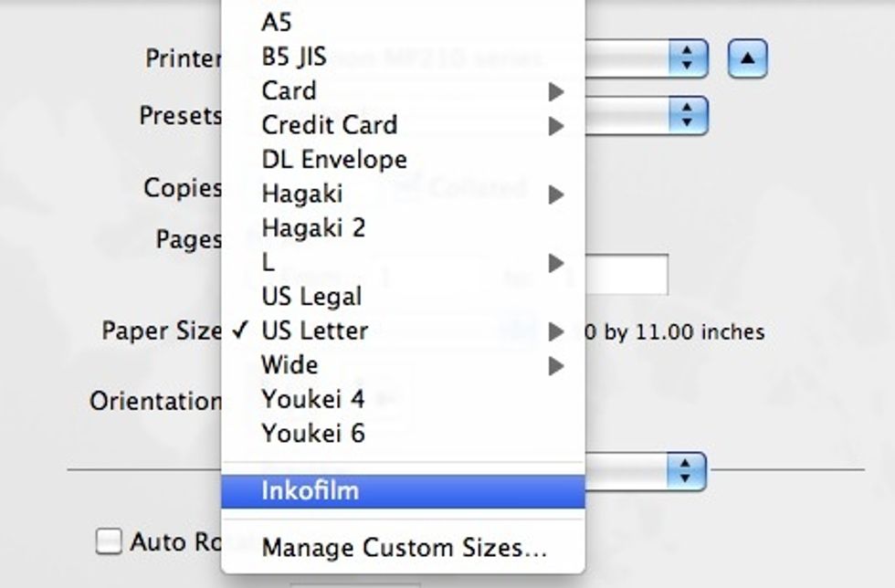Image resolution: width=895 pixels, height=588 pixels.
Task: Open Credit Card submenu arrow
Action: pyautogui.click(x=555, y=126)
